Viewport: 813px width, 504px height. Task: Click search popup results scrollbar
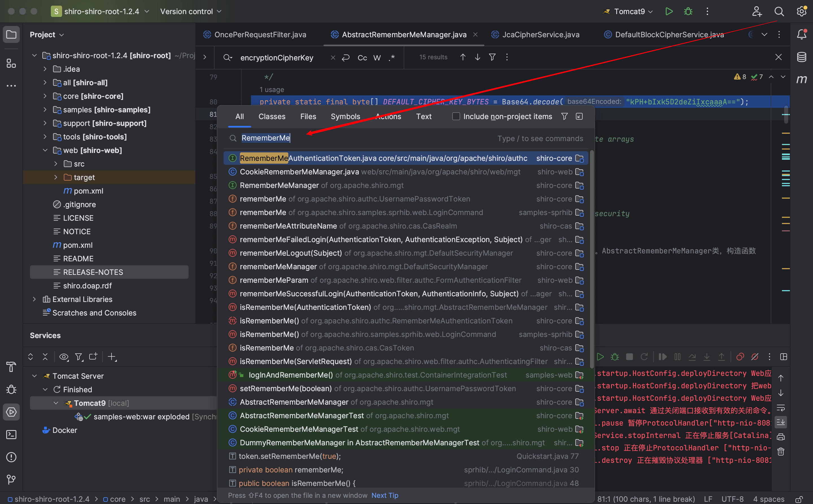592,259
